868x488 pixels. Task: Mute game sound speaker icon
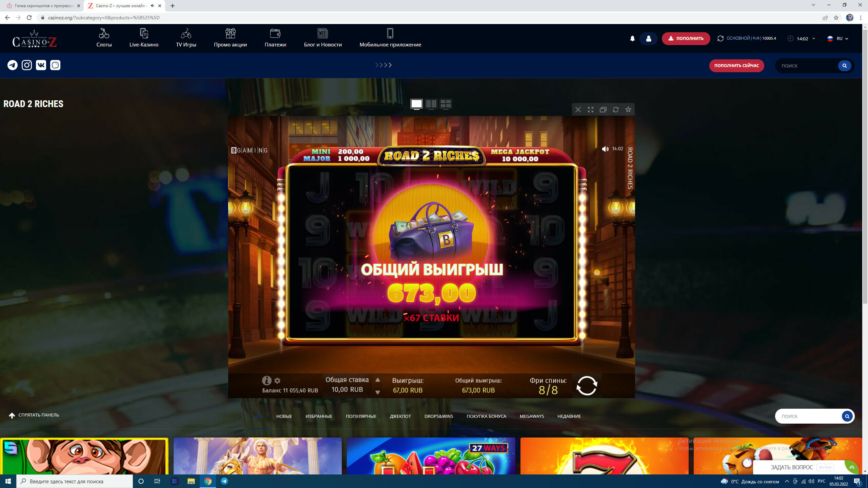click(x=605, y=149)
